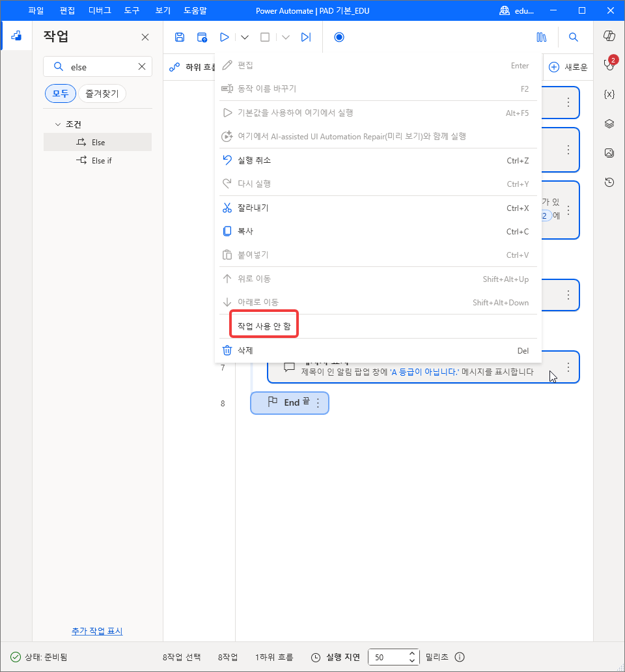Open stop options dropdown arrow
625x672 pixels.
(286, 37)
